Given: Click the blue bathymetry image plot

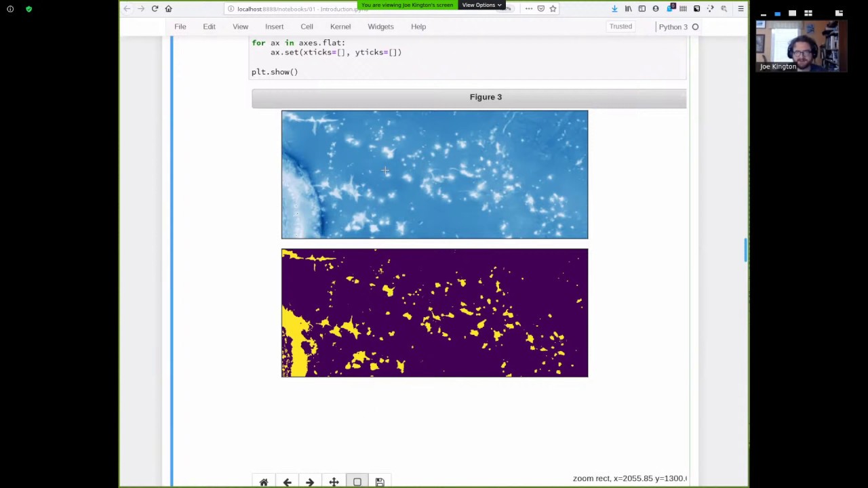Looking at the screenshot, I should point(435,175).
